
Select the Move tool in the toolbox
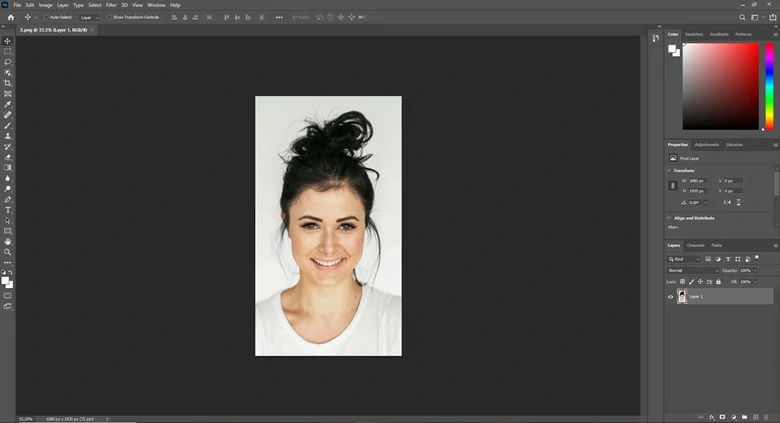click(x=7, y=41)
